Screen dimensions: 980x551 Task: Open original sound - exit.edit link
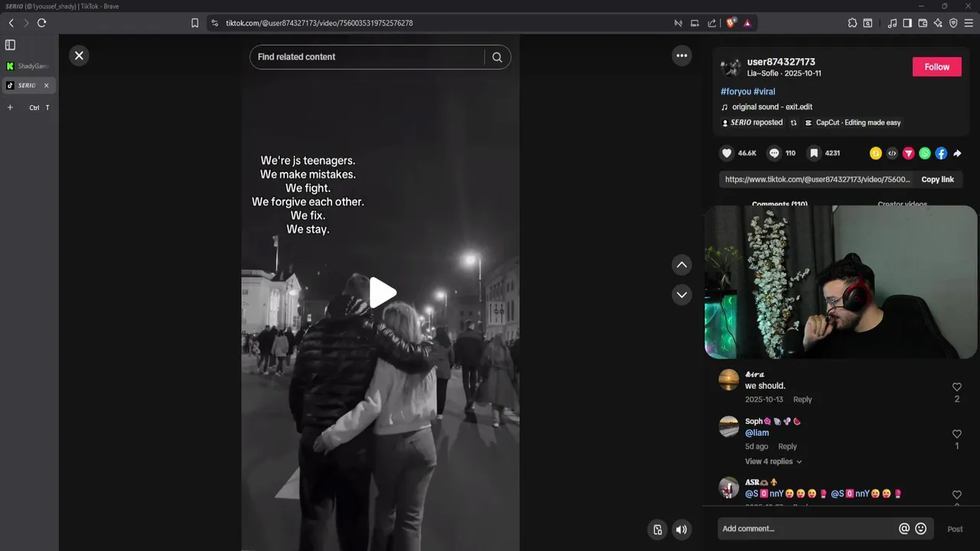772,107
